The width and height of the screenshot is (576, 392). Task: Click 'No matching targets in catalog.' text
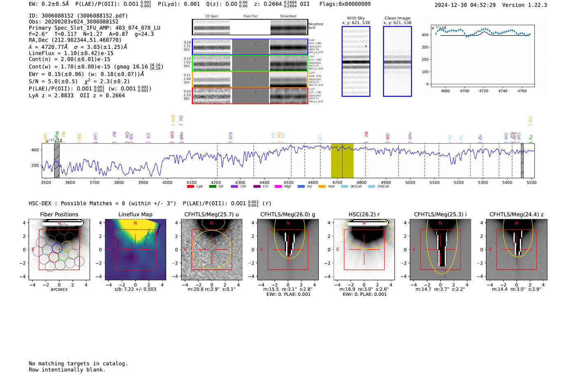[78, 364]
